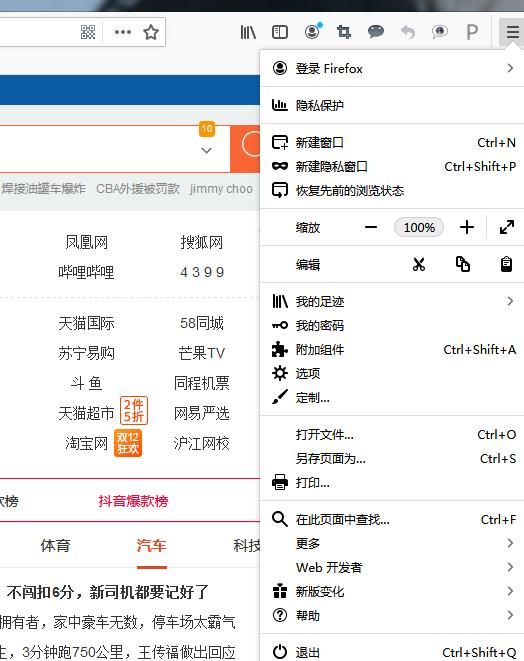
Task: Choose 新建窗口 menu item
Action: point(392,142)
